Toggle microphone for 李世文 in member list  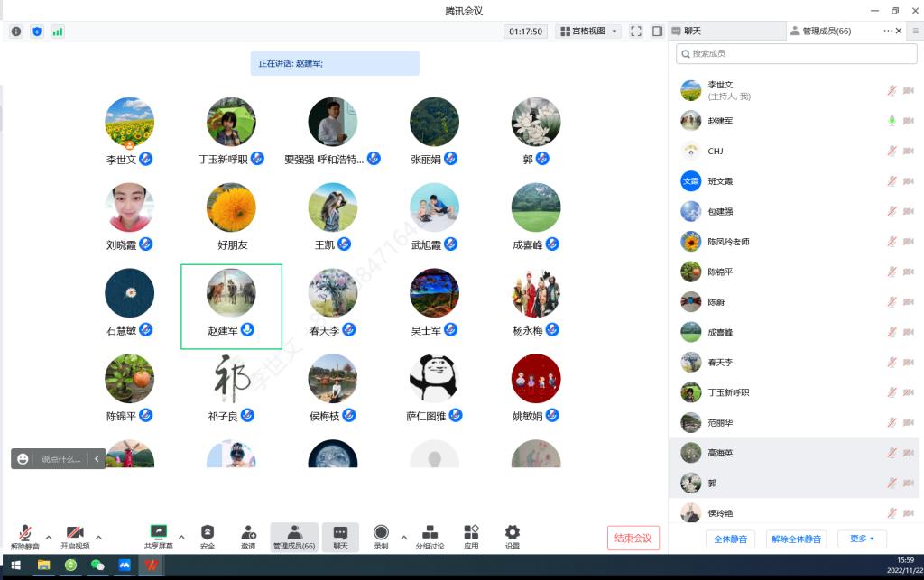click(x=892, y=90)
